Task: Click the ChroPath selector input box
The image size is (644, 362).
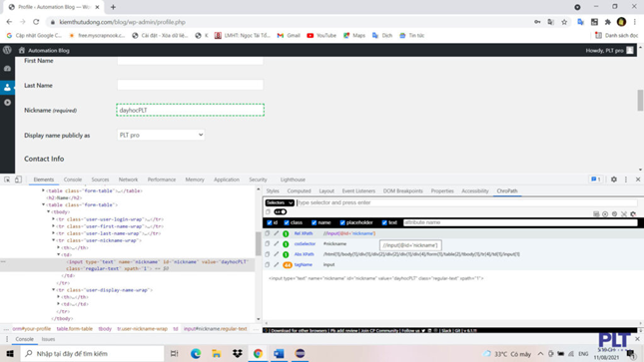Action: (466, 202)
